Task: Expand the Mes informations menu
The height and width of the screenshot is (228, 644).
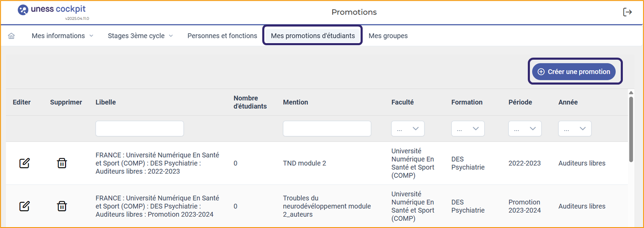Action: click(63, 36)
